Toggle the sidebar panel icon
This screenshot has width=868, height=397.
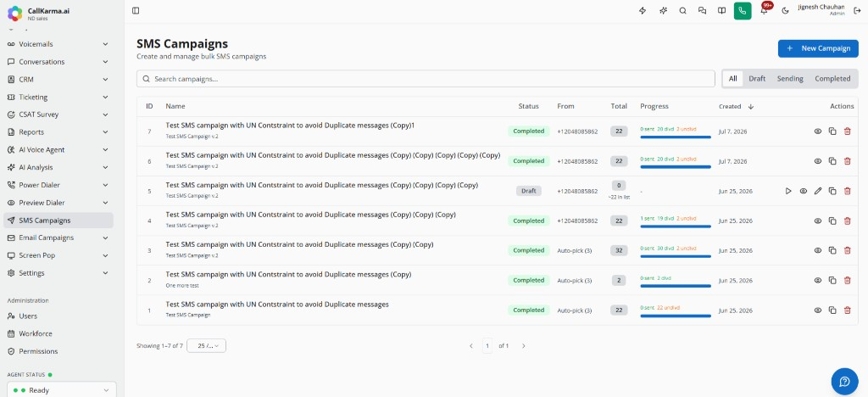[136, 10]
